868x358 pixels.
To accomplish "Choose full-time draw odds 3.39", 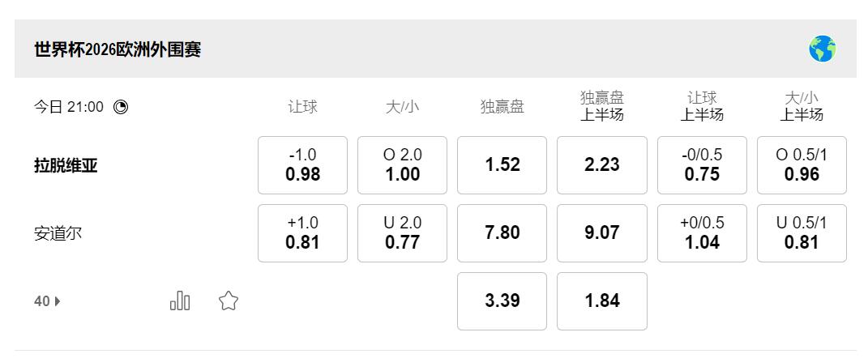I will point(502,301).
